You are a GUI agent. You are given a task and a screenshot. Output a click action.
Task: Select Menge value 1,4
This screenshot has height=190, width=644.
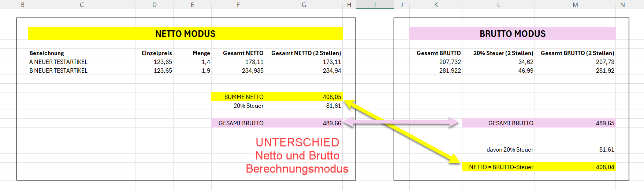[192, 62]
